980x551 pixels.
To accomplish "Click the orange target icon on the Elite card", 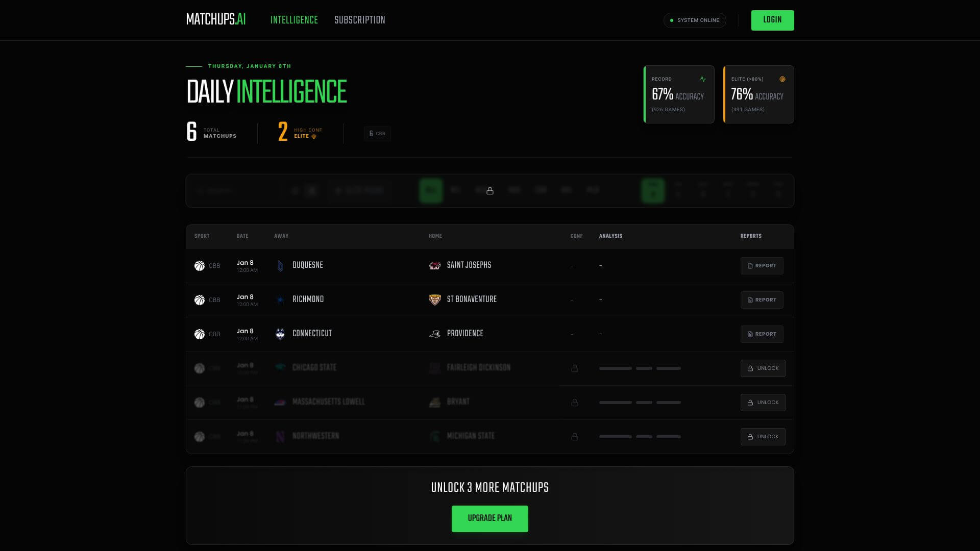I will coord(783,79).
